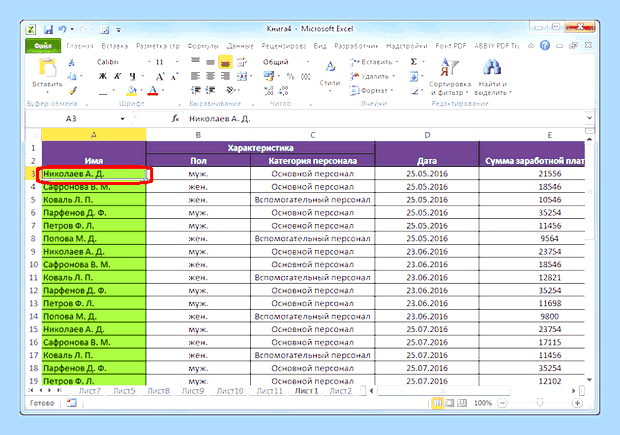Click the font color A icon

[x=153, y=91]
